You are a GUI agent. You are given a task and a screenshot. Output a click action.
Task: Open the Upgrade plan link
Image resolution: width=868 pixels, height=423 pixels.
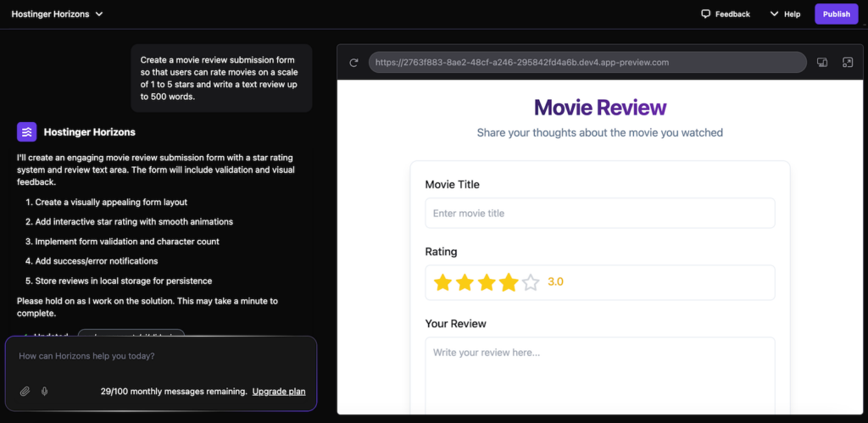pyautogui.click(x=279, y=392)
